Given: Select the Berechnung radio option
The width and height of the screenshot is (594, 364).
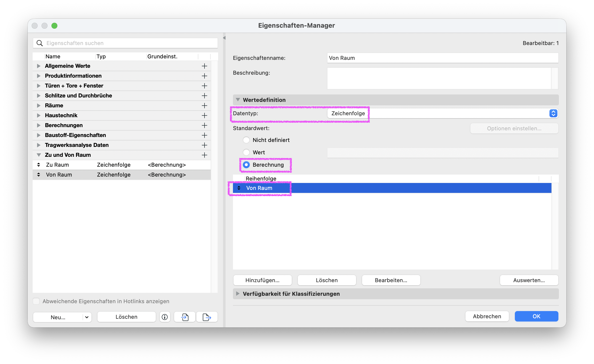Looking at the screenshot, I should (246, 165).
